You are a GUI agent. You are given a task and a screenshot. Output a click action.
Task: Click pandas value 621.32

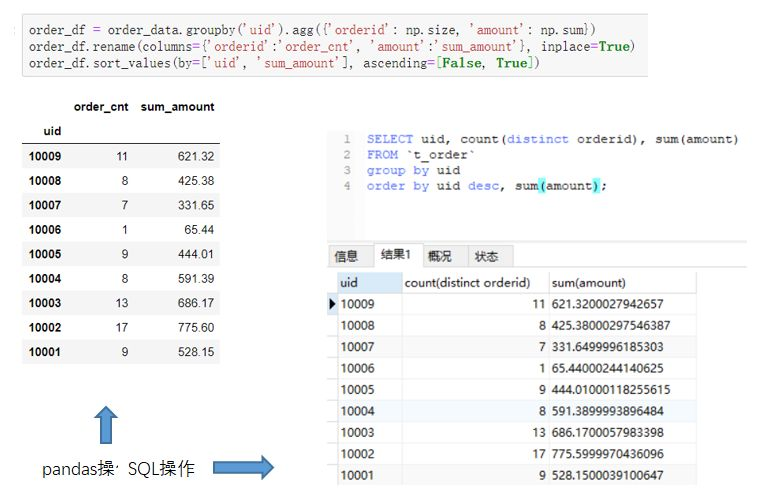pos(196,156)
